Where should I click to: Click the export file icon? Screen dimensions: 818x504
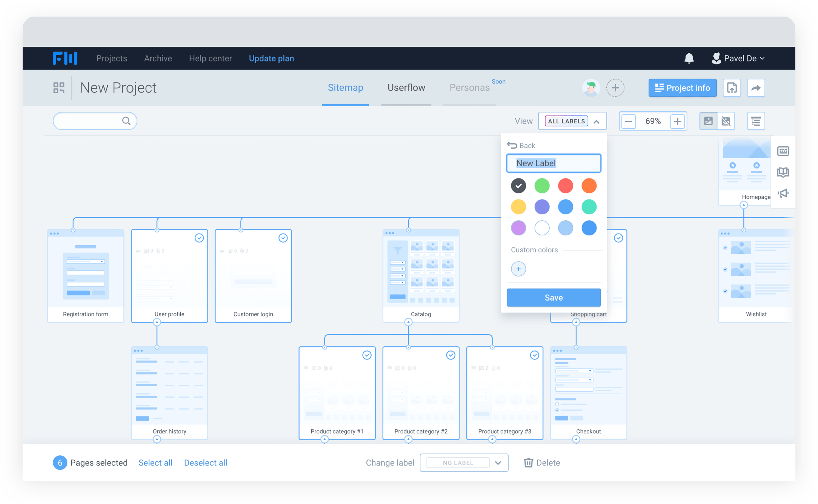(x=732, y=88)
